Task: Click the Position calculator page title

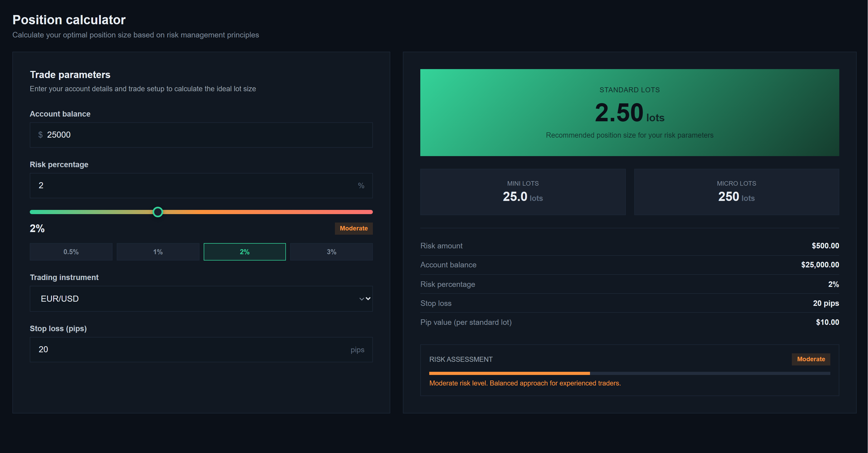Action: [x=69, y=20]
